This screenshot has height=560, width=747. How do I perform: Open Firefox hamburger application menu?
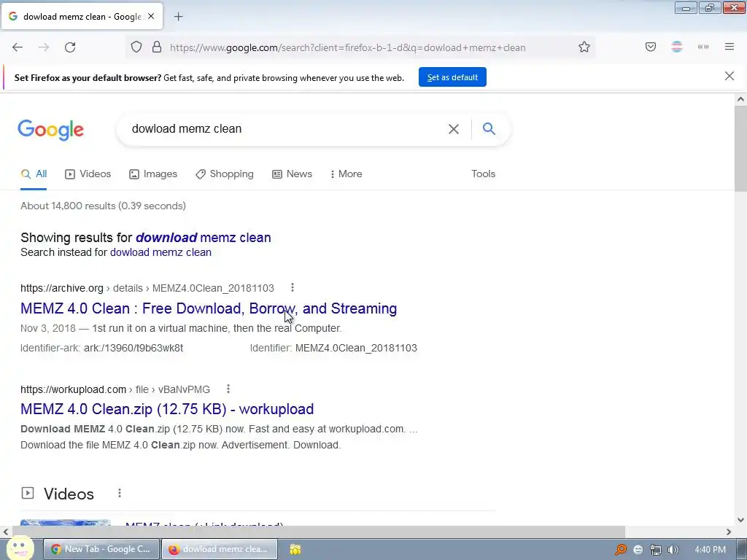coord(729,47)
